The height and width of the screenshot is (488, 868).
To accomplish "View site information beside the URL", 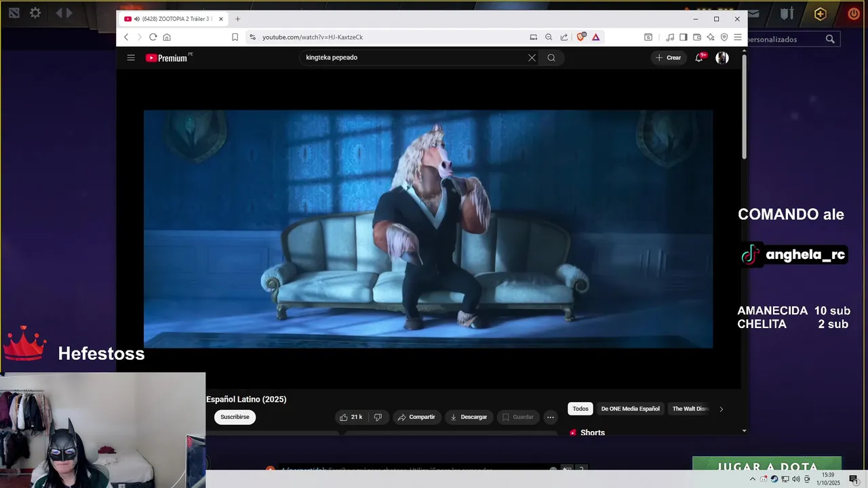I will point(252,37).
